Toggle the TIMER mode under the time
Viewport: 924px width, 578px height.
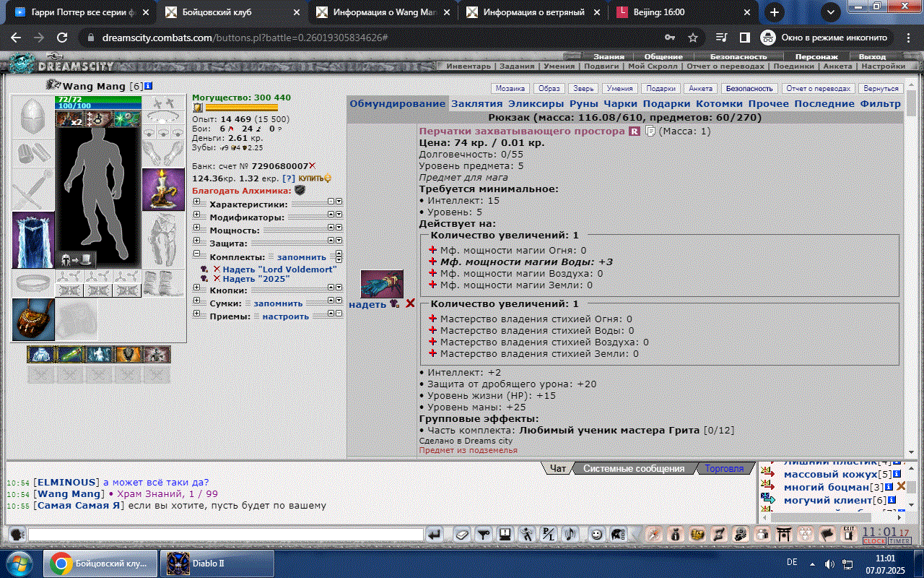pos(899,541)
